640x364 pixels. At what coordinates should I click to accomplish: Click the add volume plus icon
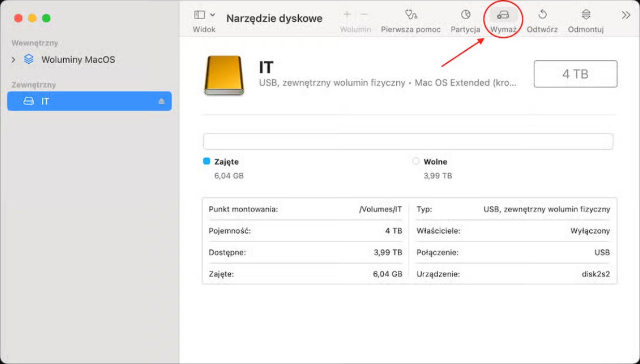(x=347, y=15)
